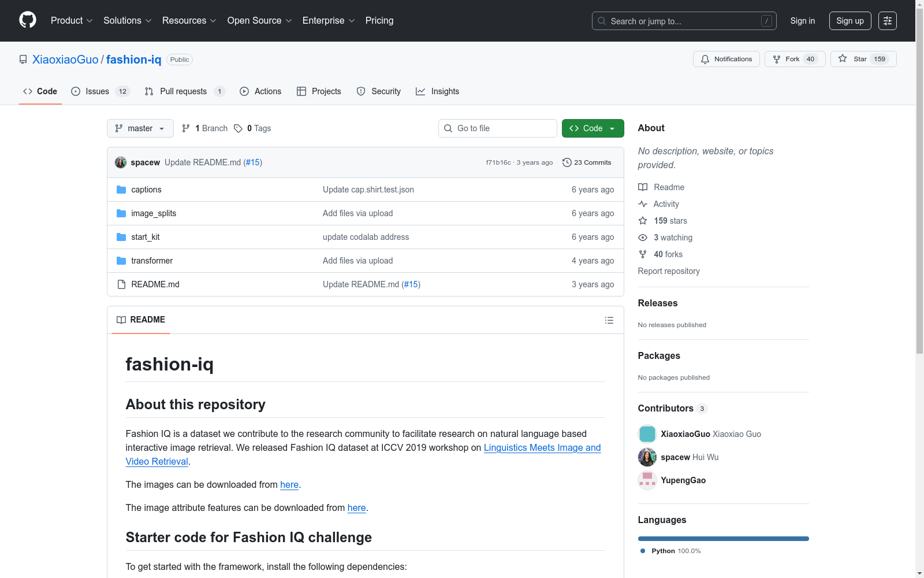Open the Update cap.shirt.test.json commit message
This screenshot has width=924, height=578.
368,190
